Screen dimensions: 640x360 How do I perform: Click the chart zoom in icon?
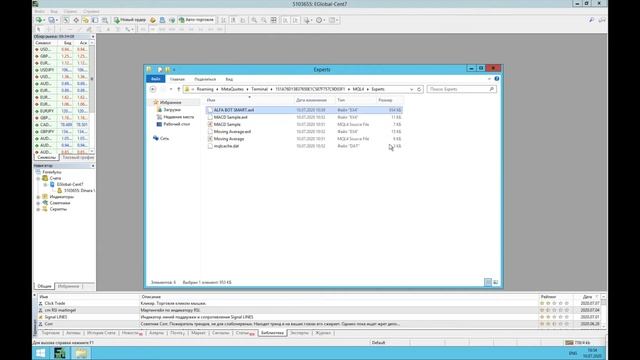tap(254, 20)
